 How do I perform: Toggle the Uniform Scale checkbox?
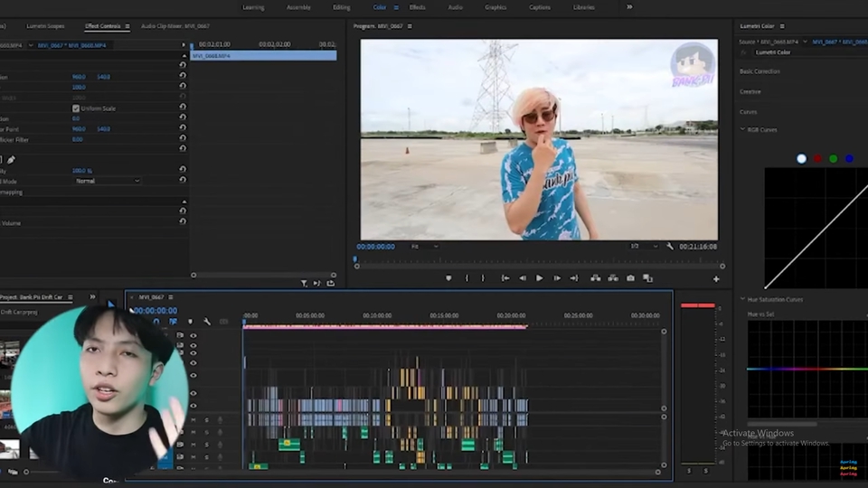tap(76, 108)
